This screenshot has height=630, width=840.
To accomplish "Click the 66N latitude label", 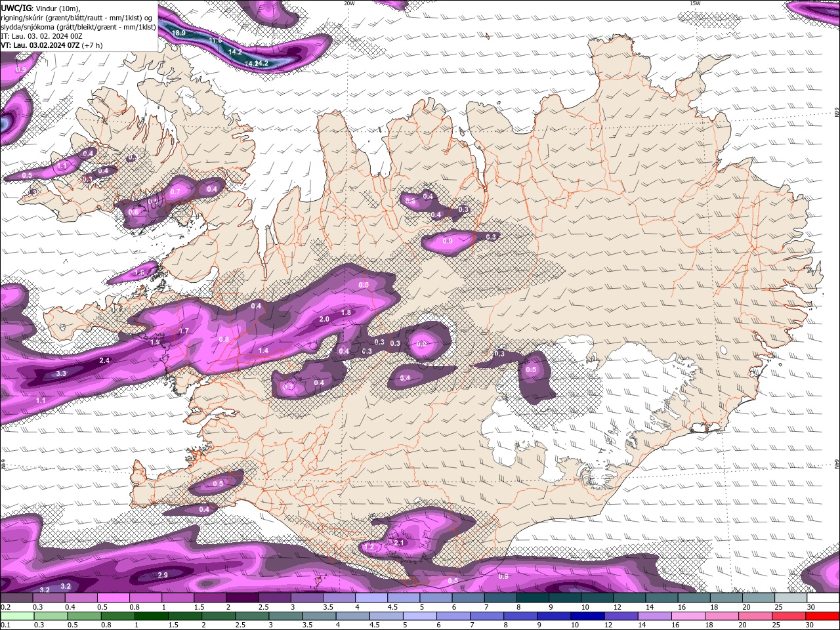I will coord(837,113).
